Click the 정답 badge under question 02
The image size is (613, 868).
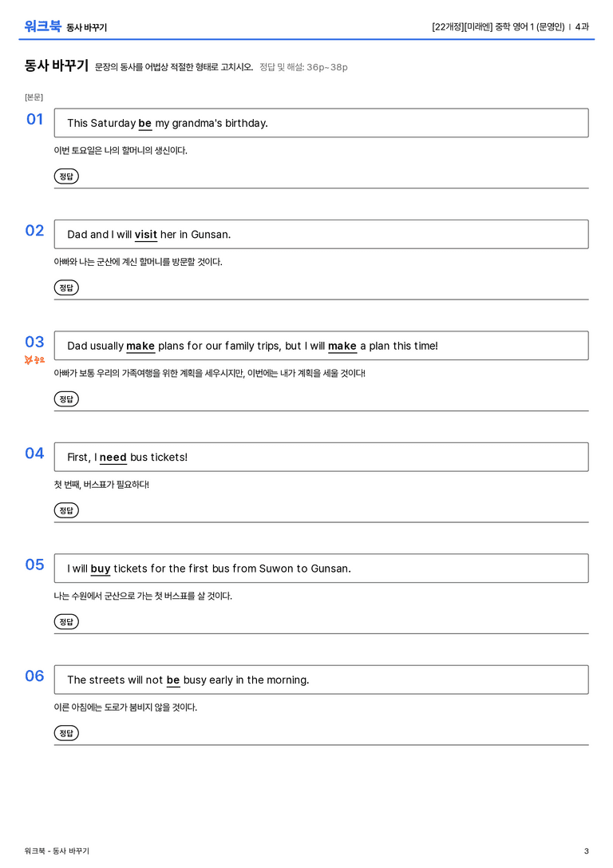pyautogui.click(x=66, y=287)
